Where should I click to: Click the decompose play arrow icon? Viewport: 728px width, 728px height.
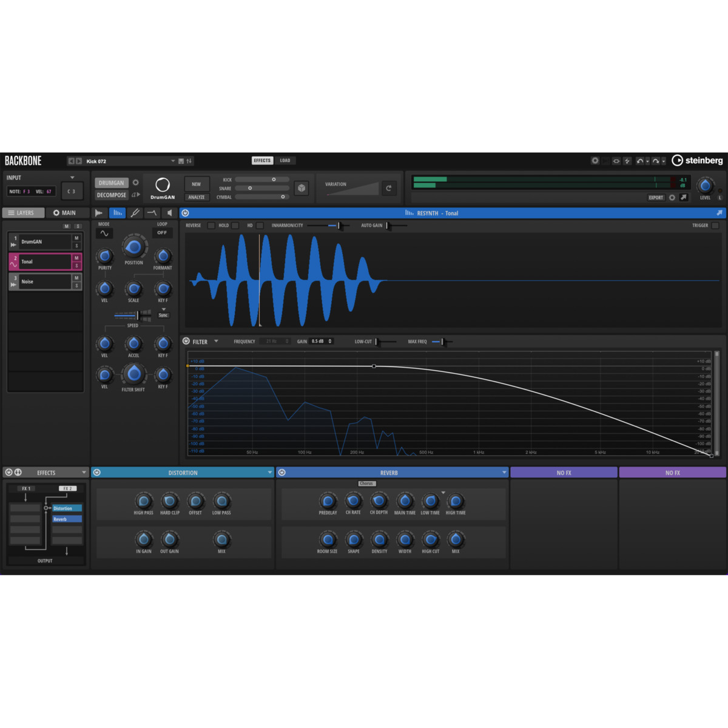pyautogui.click(x=136, y=195)
